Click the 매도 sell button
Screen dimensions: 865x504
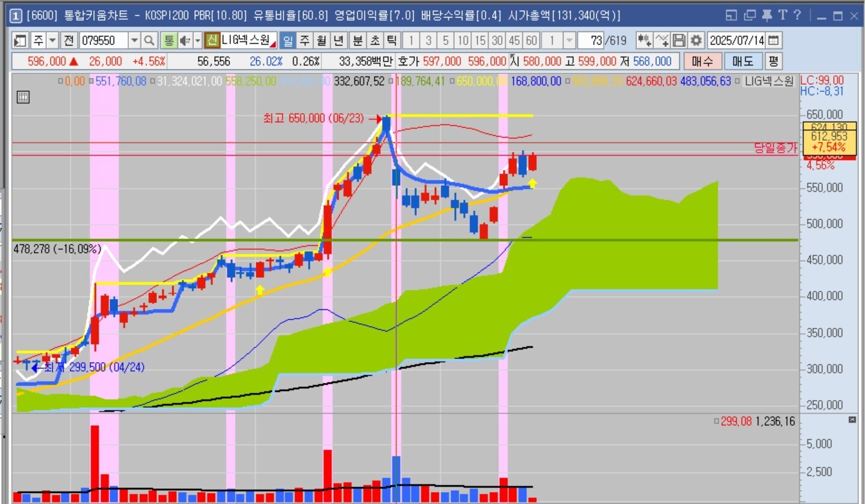point(742,61)
